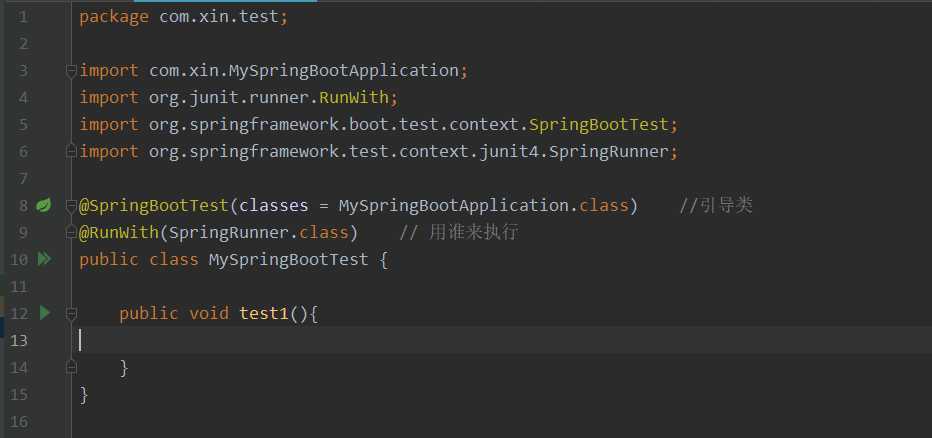
Task: Click the closing brace on line 15
Action: coord(84,394)
